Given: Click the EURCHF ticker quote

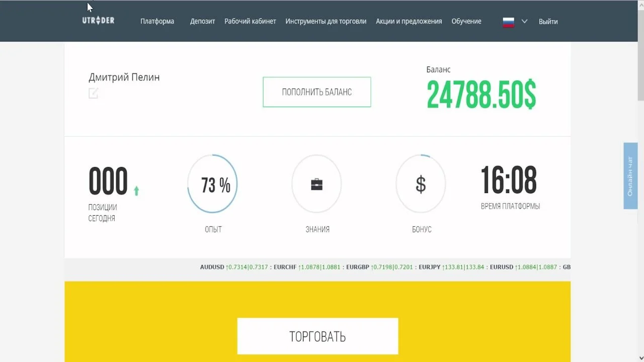Looking at the screenshot, I should (307, 267).
